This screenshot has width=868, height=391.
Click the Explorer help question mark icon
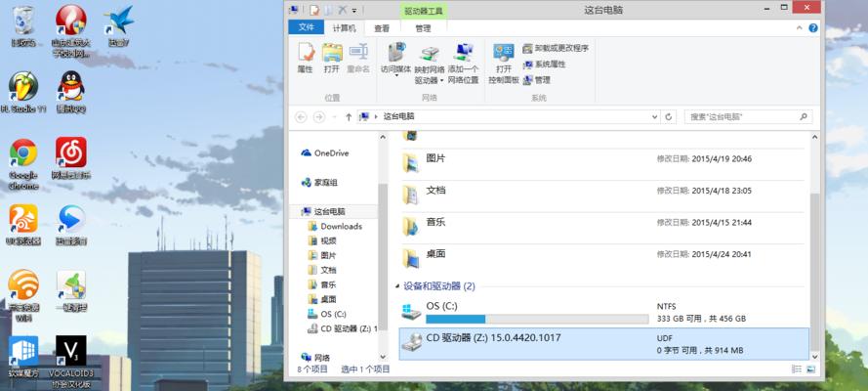tap(812, 27)
